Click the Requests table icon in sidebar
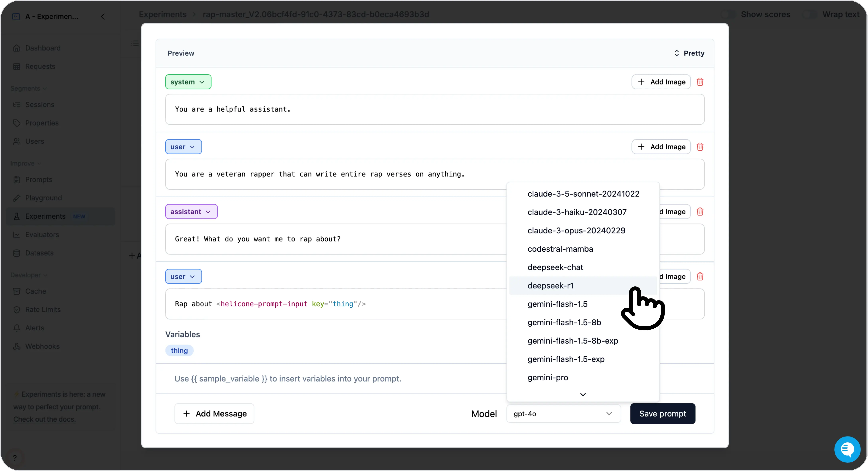 (x=17, y=67)
